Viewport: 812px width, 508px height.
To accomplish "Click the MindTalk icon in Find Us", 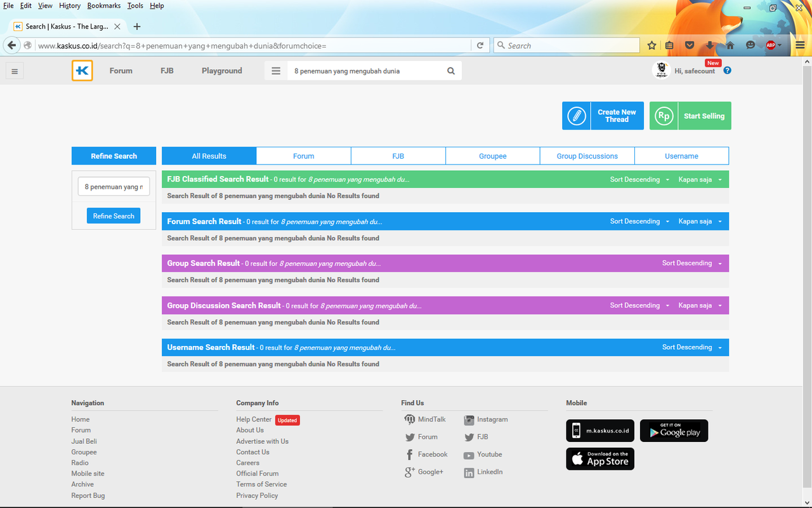I will 410,419.
